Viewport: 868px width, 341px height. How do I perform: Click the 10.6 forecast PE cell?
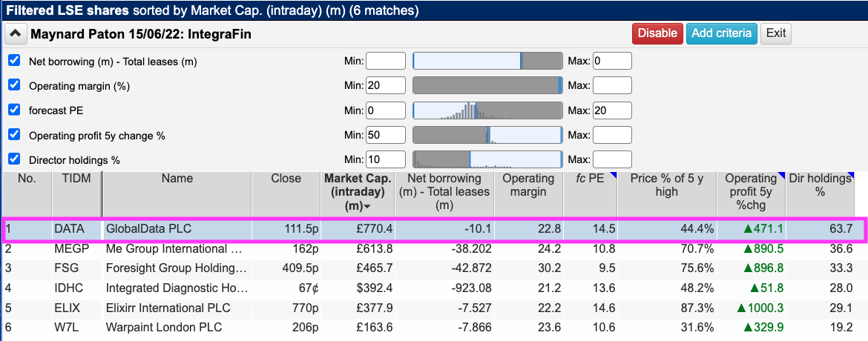pos(590,327)
